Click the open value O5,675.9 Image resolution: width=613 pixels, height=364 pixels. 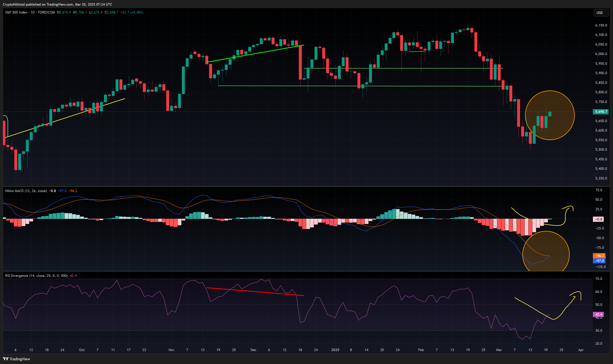click(64, 12)
